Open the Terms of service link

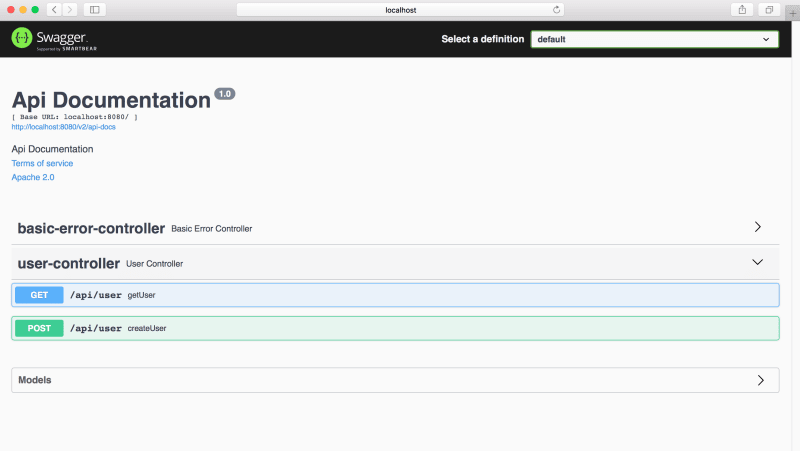tap(42, 163)
